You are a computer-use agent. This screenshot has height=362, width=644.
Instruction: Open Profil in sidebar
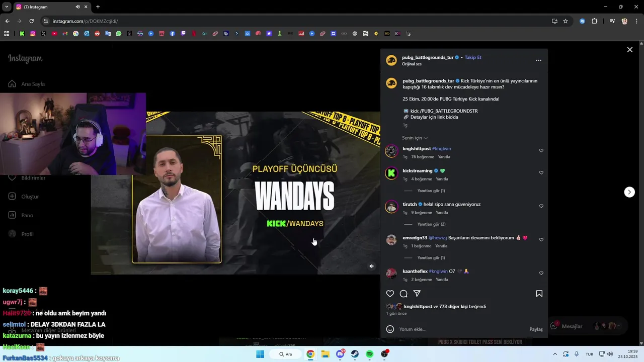coord(21,234)
